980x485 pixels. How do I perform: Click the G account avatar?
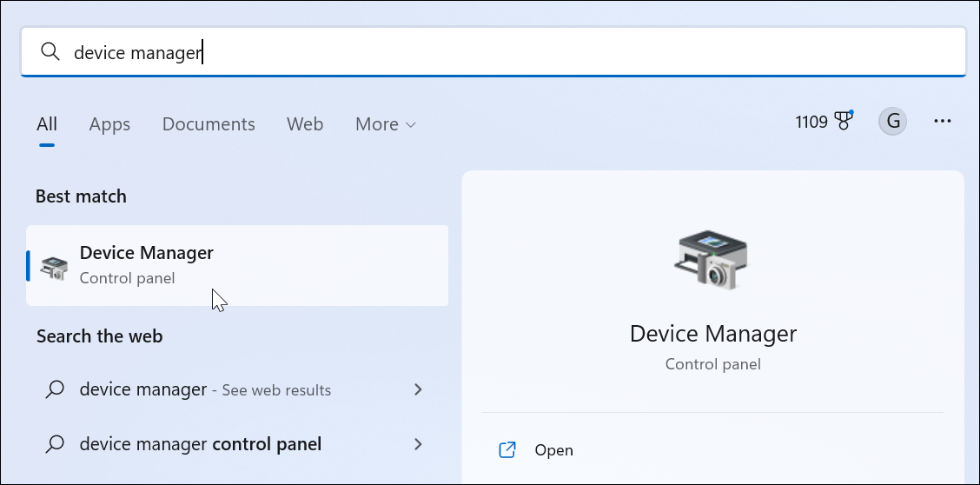click(x=892, y=122)
